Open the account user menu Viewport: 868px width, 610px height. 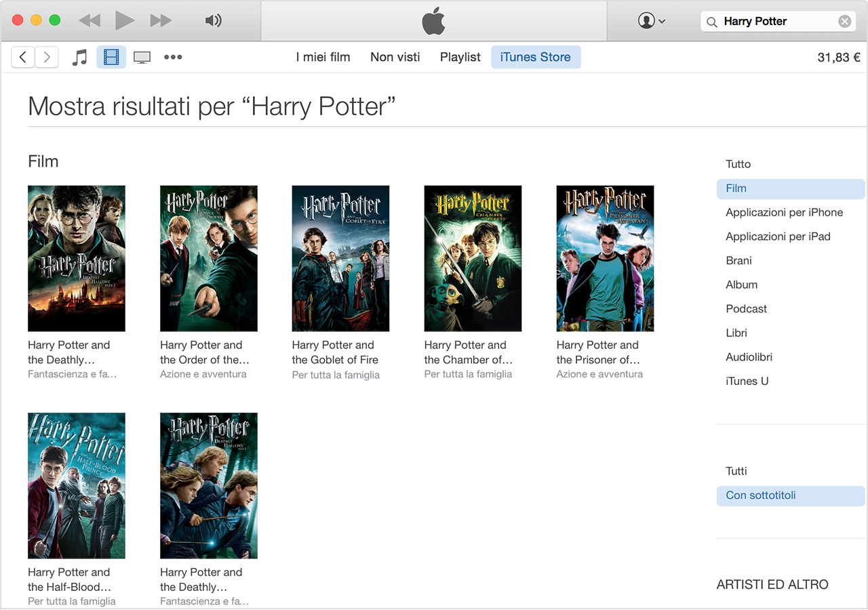(651, 21)
